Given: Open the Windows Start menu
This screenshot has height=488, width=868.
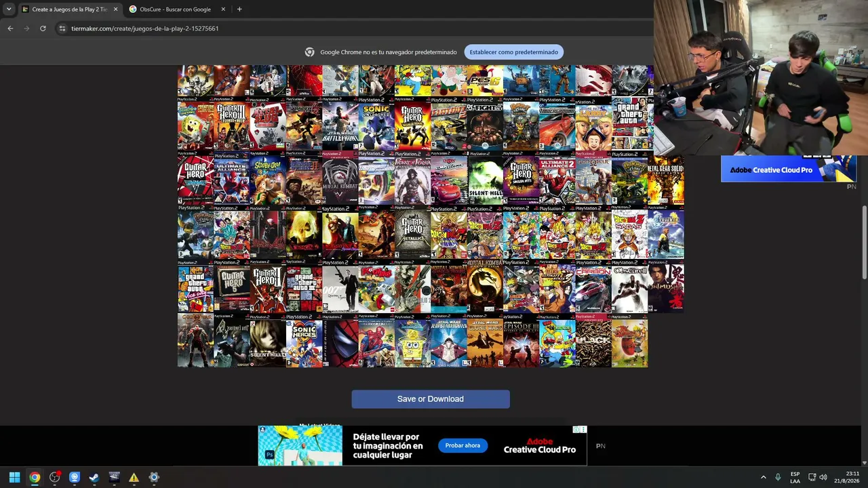Looking at the screenshot, I should point(14,477).
